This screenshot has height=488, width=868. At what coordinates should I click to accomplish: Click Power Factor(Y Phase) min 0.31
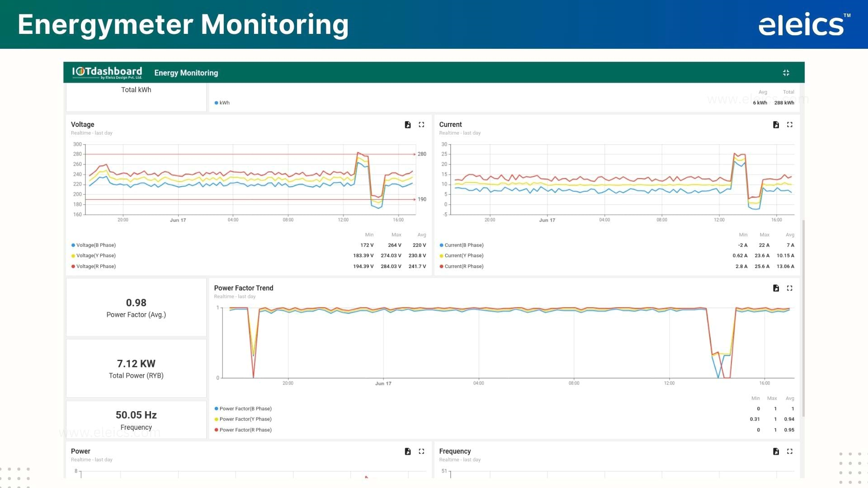(755, 419)
